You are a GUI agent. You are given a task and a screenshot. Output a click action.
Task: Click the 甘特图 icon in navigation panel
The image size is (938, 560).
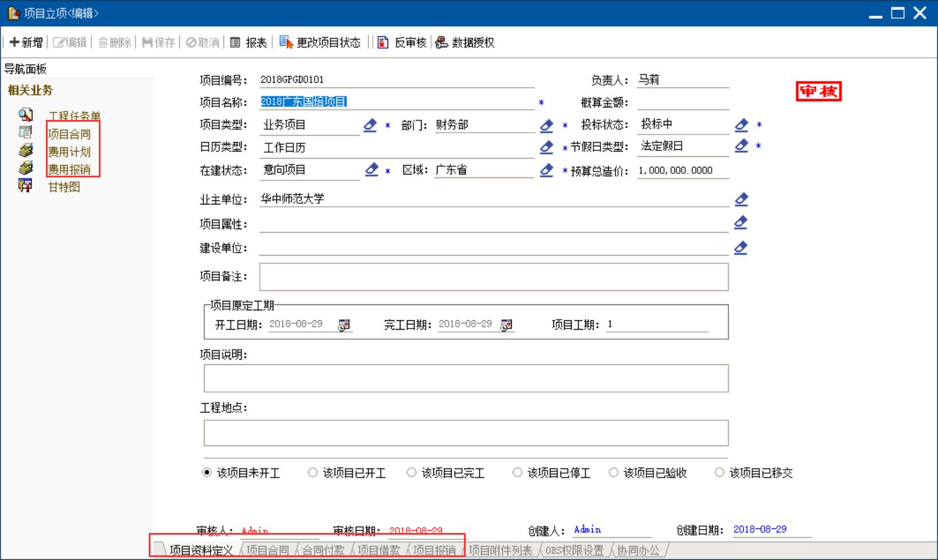coord(25,186)
